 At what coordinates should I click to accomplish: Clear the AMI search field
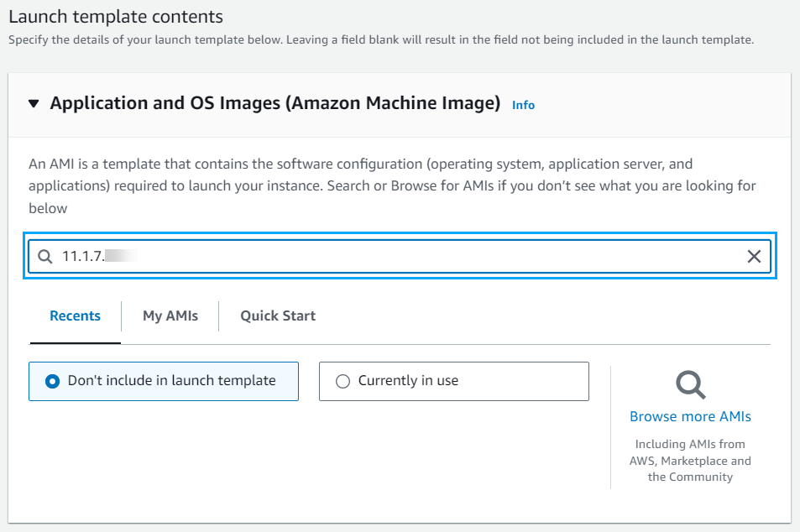pos(754,256)
